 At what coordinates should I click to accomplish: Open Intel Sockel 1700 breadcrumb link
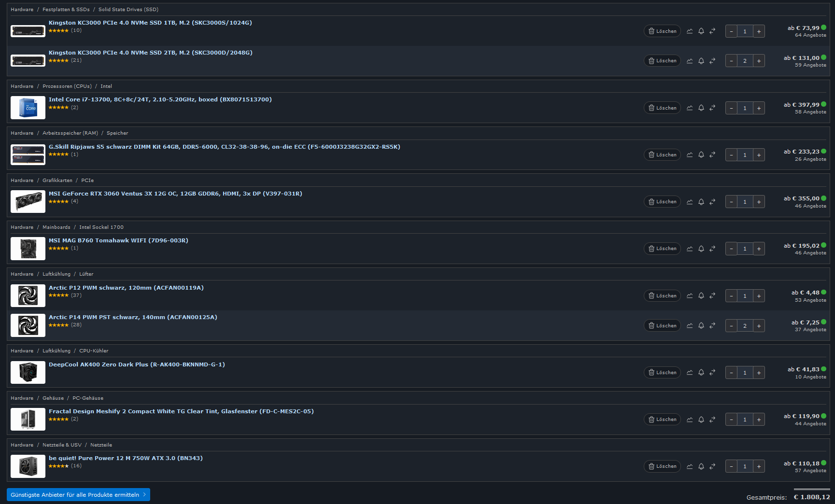pyautogui.click(x=101, y=227)
